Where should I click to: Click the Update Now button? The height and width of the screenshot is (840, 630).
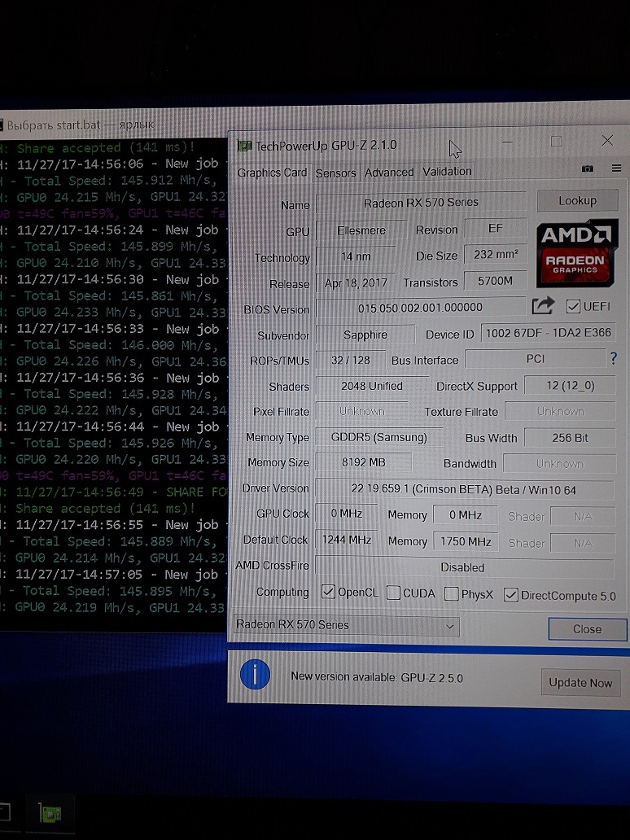coord(580,682)
